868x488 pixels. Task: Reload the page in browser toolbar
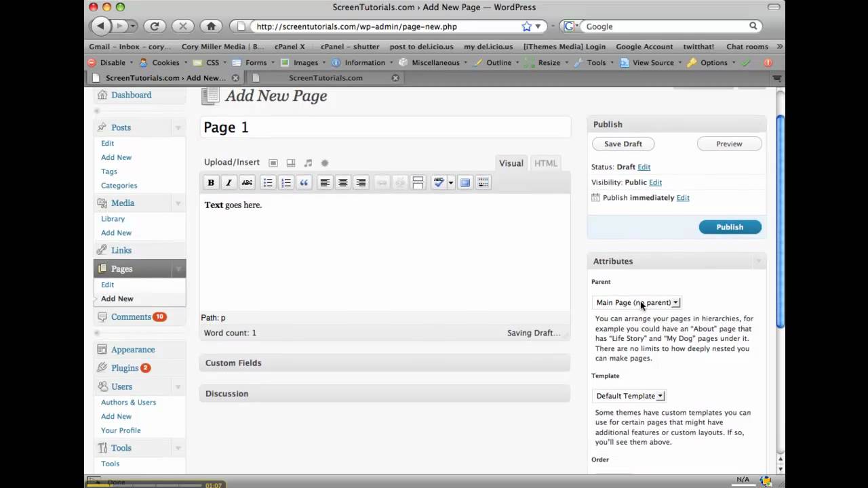point(155,26)
